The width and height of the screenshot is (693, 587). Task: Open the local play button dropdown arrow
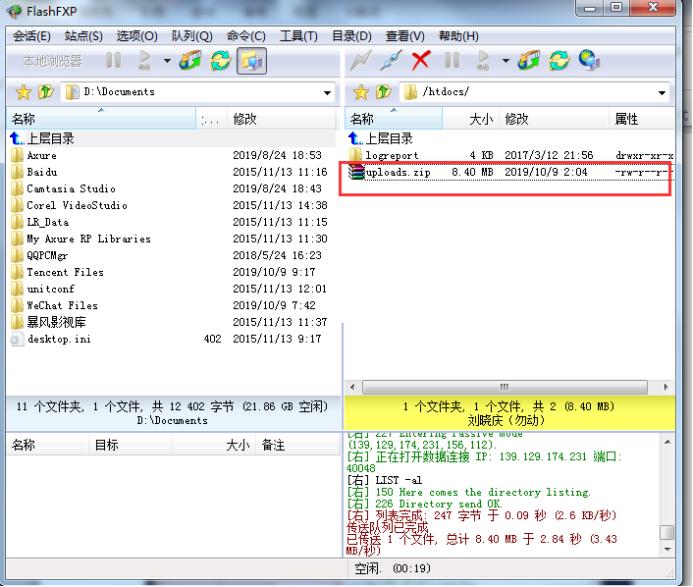pyautogui.click(x=167, y=61)
